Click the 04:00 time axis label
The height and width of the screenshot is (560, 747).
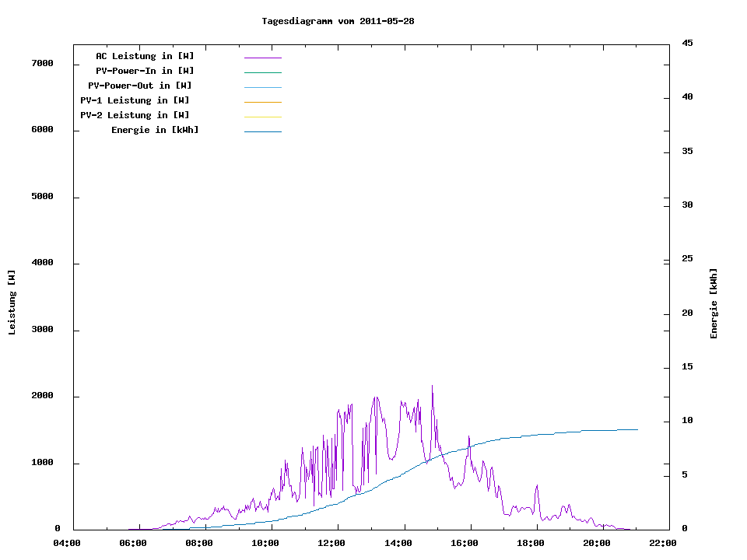(x=66, y=544)
